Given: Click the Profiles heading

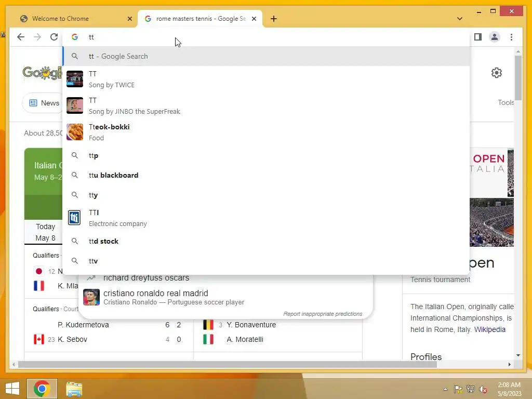Looking at the screenshot, I should coord(426,356).
